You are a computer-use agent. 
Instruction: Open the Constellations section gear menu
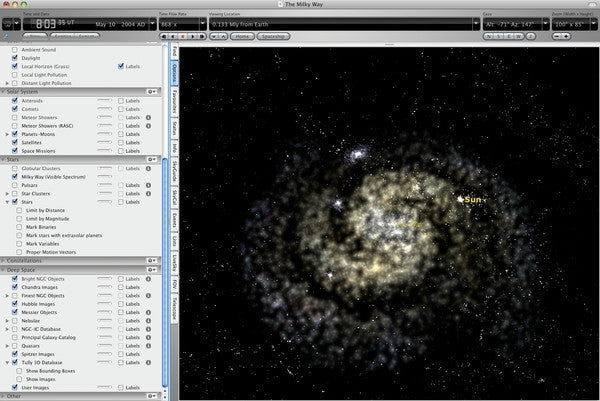click(152, 261)
